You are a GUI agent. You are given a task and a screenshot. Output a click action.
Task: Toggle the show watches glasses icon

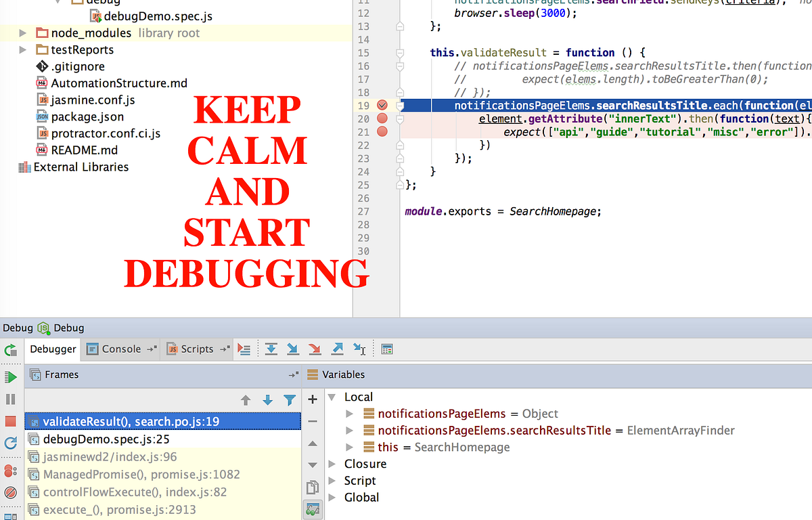pyautogui.click(x=313, y=510)
